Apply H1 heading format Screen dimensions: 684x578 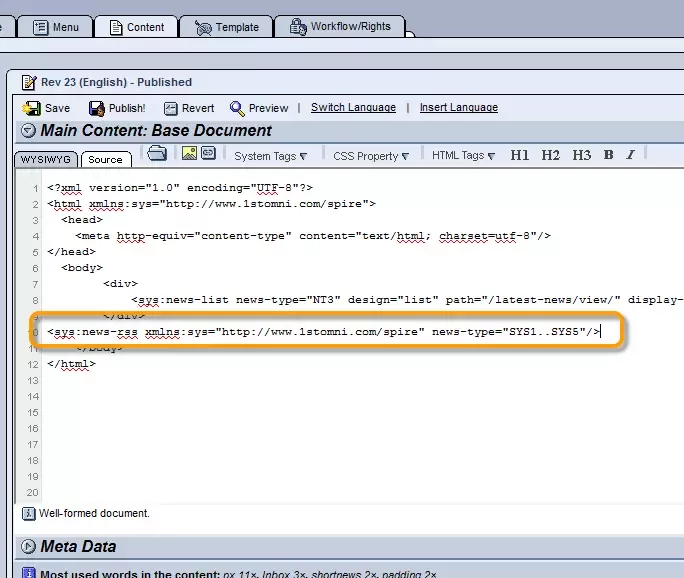[x=520, y=155]
